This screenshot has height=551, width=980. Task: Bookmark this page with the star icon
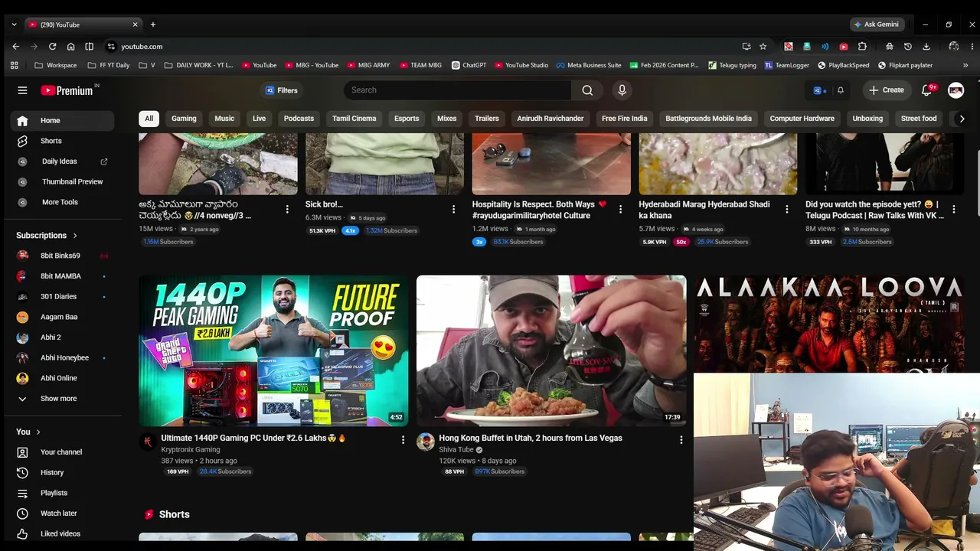763,47
